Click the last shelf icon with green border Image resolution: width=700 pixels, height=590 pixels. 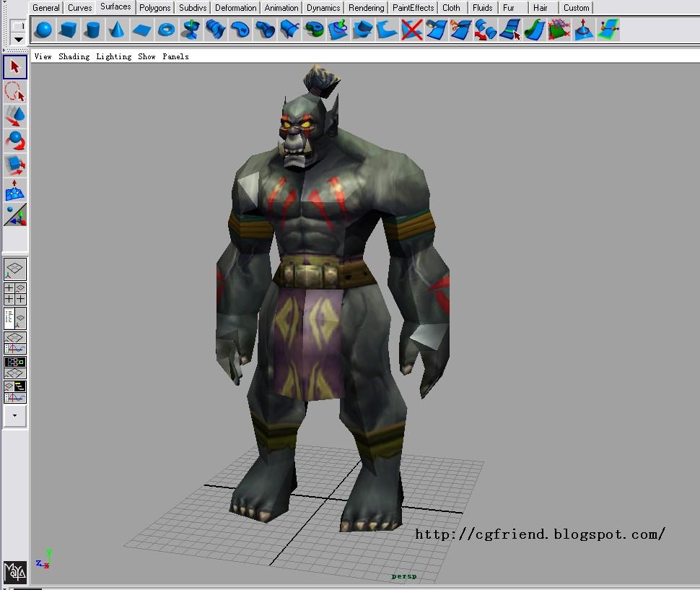608,30
